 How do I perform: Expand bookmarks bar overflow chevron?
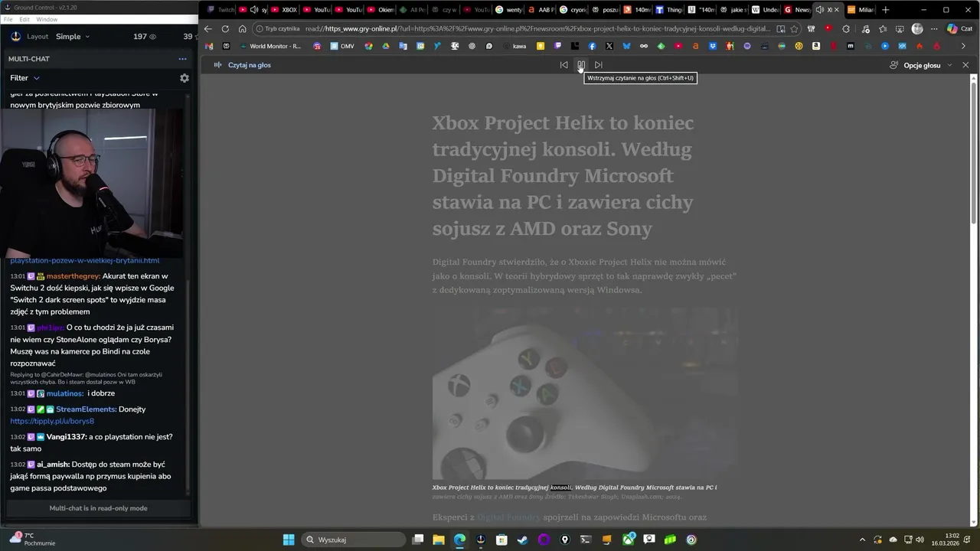click(963, 46)
